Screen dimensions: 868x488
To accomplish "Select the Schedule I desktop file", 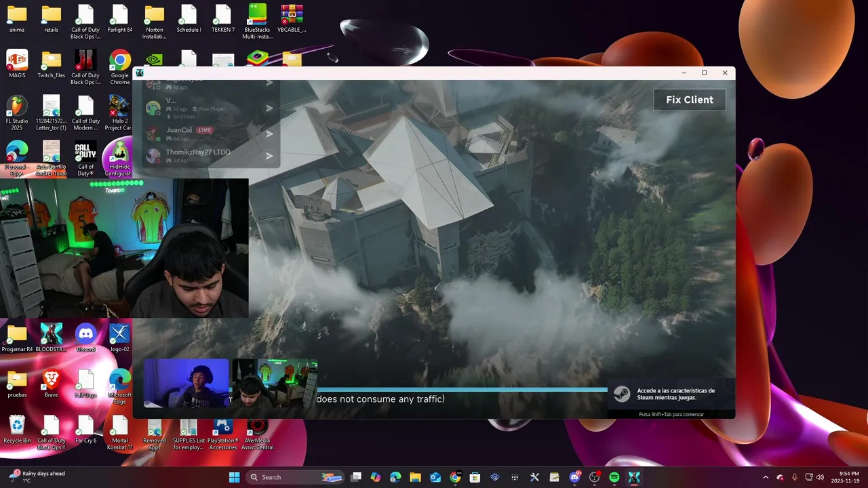I will coord(189,19).
